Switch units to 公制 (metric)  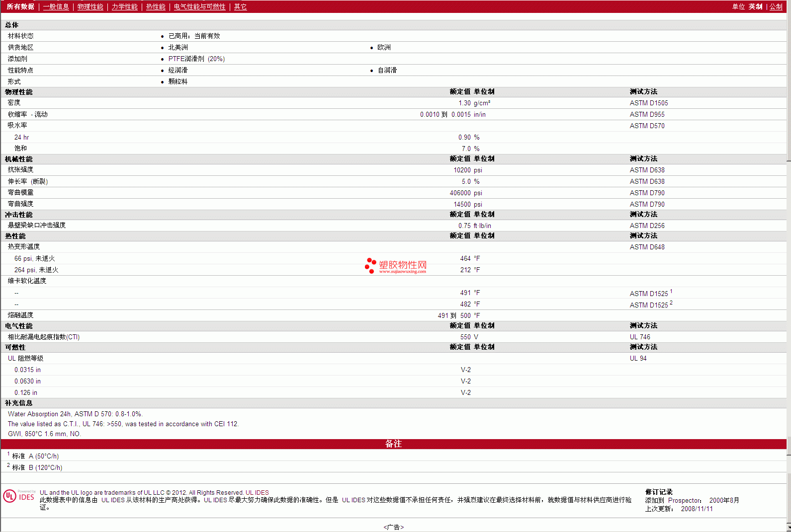coord(776,6)
